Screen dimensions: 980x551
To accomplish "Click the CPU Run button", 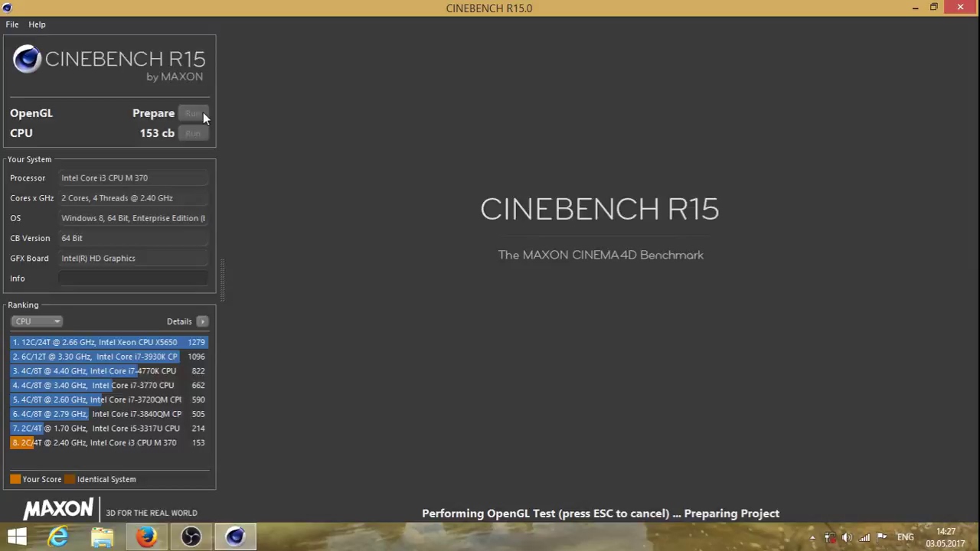I will [193, 133].
